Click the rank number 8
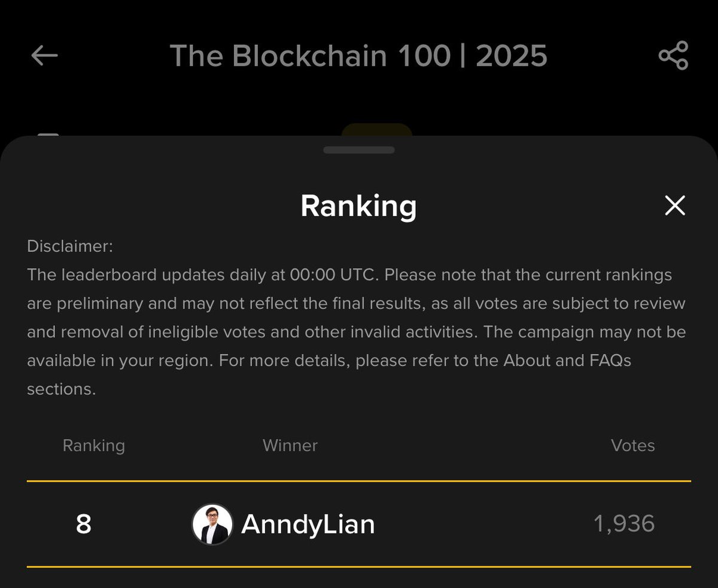 84,525
